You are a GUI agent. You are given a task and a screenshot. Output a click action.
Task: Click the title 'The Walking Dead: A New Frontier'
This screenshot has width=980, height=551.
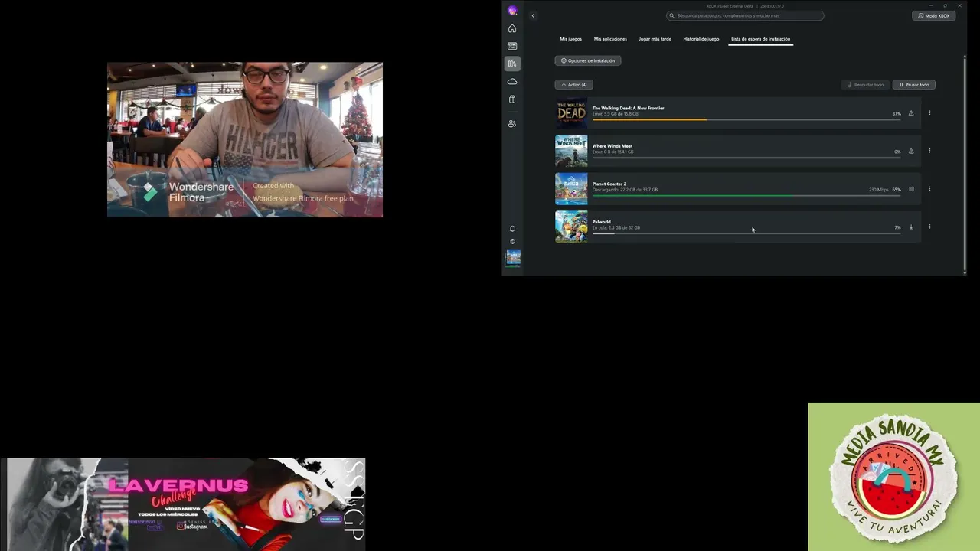[x=628, y=108]
